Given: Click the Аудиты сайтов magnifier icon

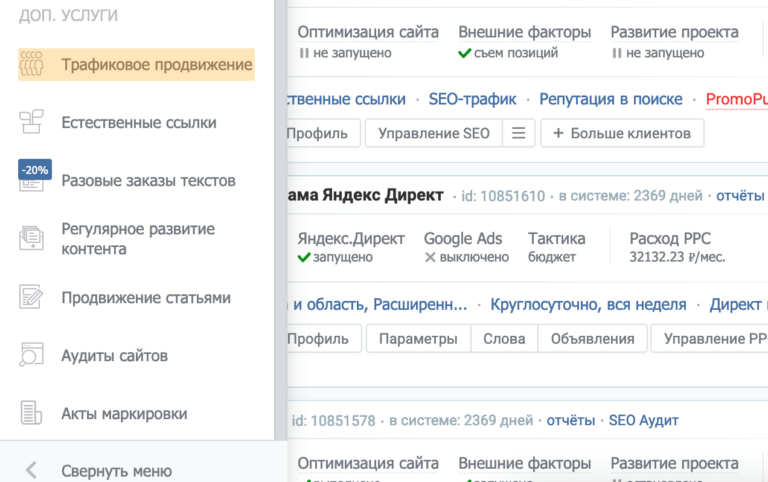Looking at the screenshot, I should tap(31, 355).
